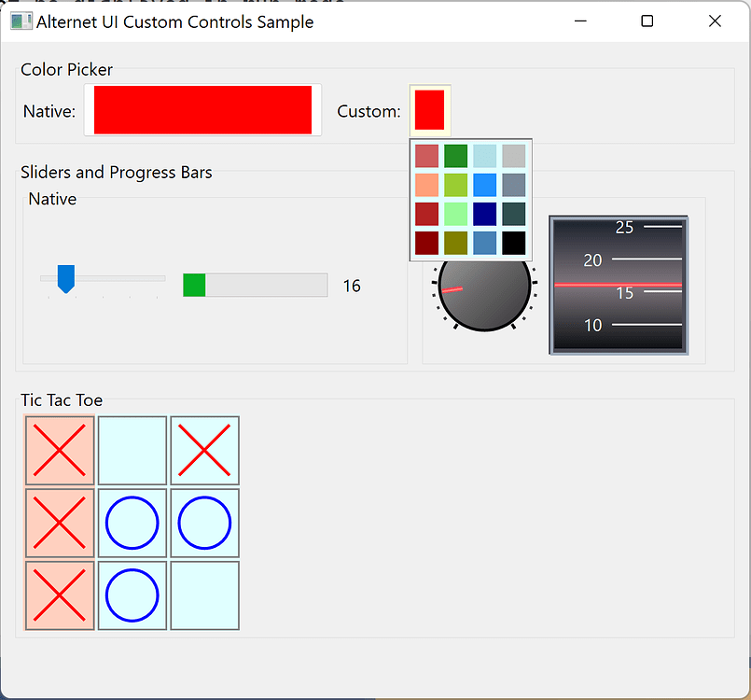
Task: Open the native red color picker
Action: pos(202,110)
